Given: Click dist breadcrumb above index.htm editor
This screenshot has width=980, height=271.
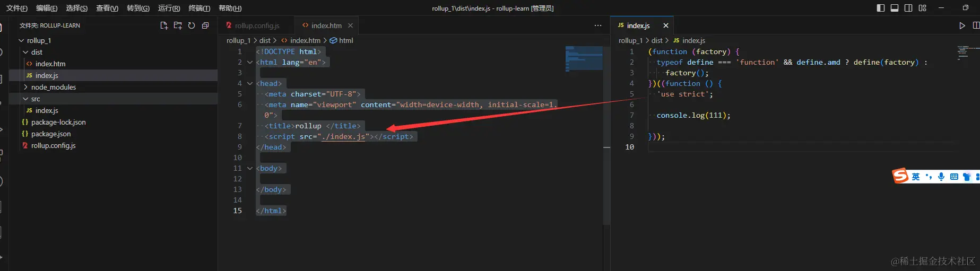Looking at the screenshot, I should point(265,40).
